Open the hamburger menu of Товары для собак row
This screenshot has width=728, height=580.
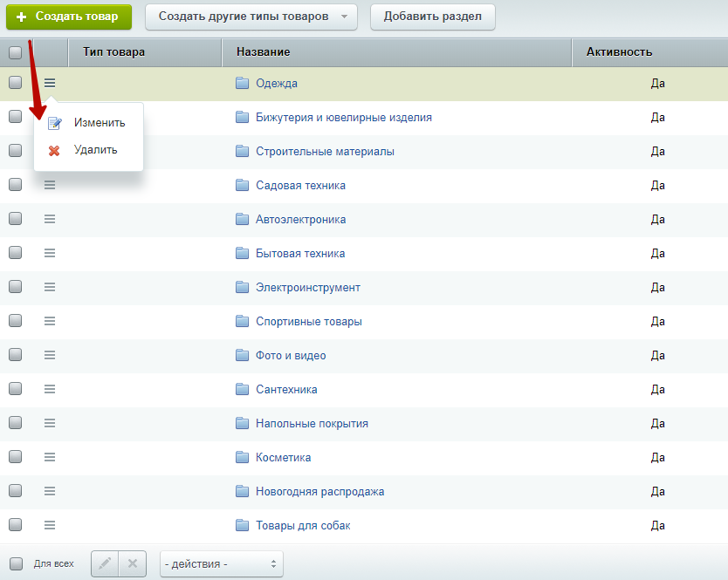point(50,525)
